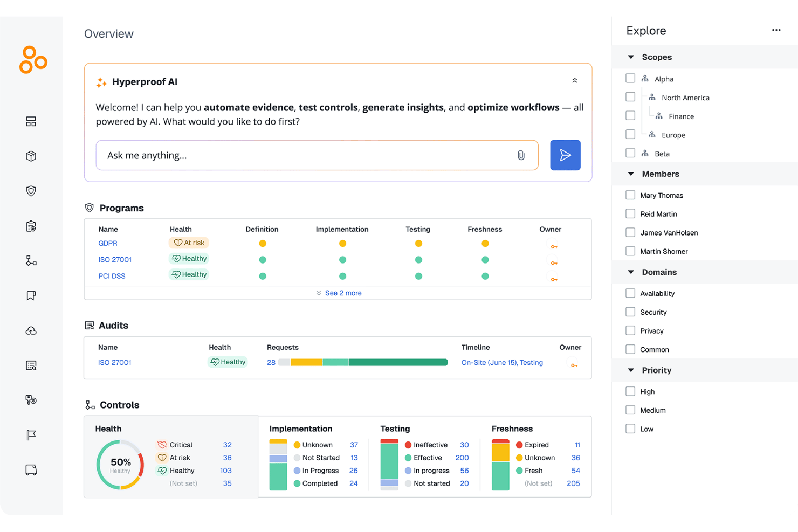Viewport: 798px width, 532px height.
Task: Open the flag sidebar icon
Action: [x=31, y=435]
